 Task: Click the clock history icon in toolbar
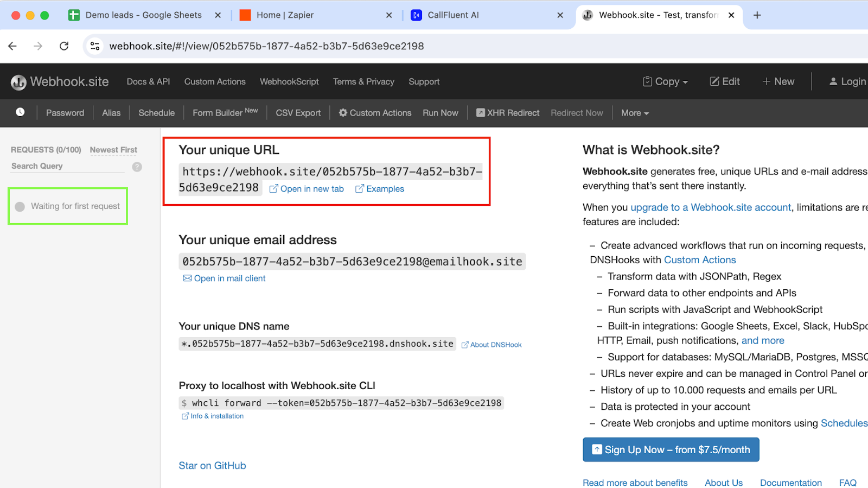coord(20,112)
